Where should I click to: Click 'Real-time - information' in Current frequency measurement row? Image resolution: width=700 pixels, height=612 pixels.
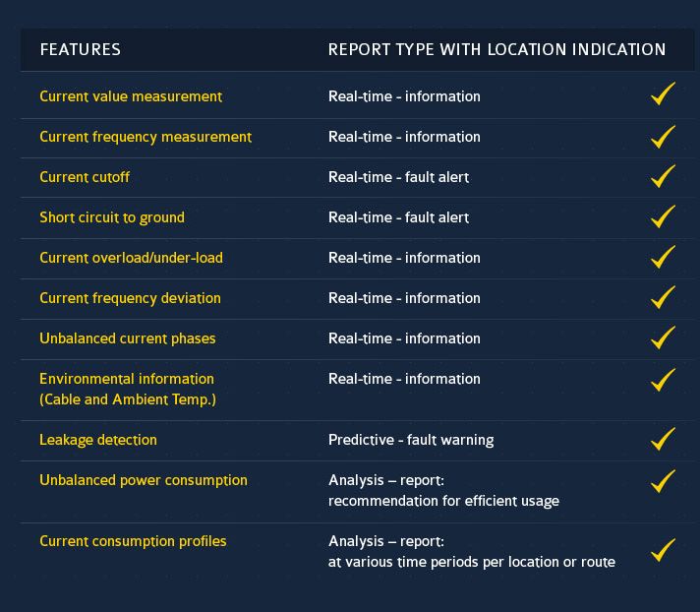(404, 137)
